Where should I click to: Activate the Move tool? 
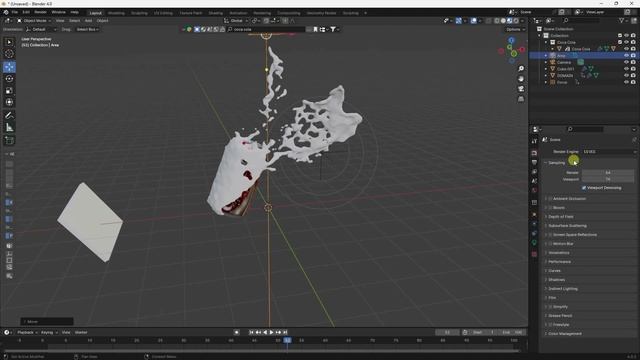coord(9,67)
